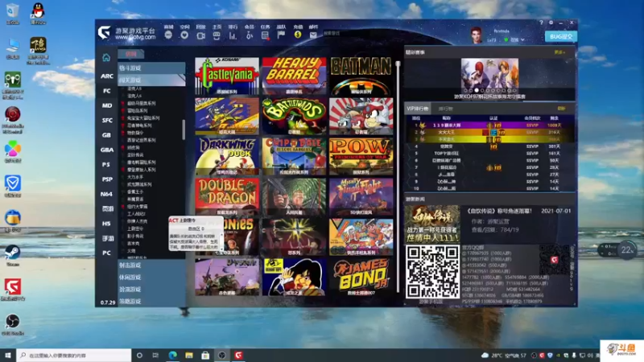Expand the shooting games category
644x362 pixels.
tap(151, 265)
